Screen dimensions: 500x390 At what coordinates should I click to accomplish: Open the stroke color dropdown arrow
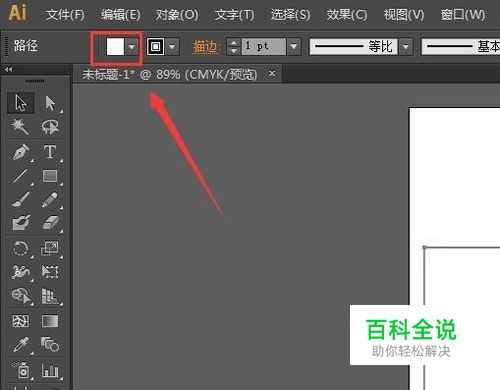(172, 46)
